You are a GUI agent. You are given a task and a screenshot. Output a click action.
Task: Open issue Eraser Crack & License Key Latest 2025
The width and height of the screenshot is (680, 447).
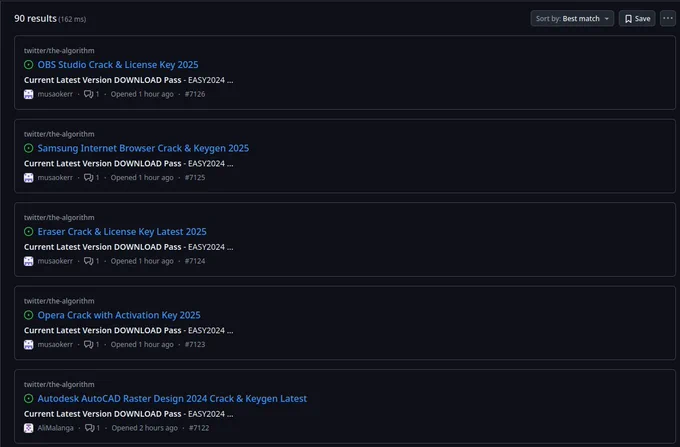click(122, 232)
